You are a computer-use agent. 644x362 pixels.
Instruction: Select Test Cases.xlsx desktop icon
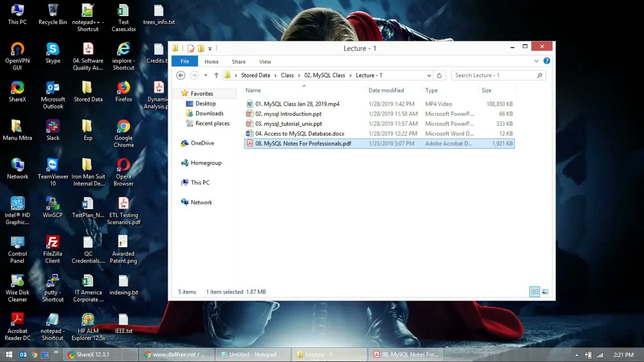(x=123, y=18)
